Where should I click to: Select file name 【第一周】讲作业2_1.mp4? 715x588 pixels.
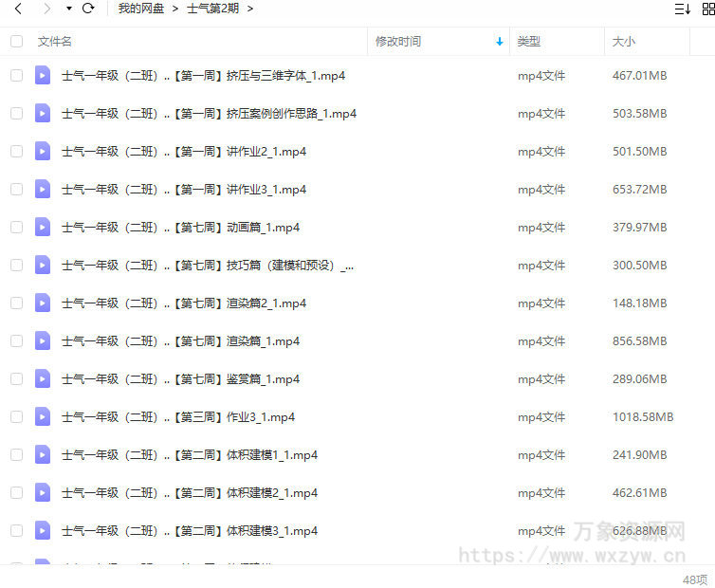click(x=184, y=152)
